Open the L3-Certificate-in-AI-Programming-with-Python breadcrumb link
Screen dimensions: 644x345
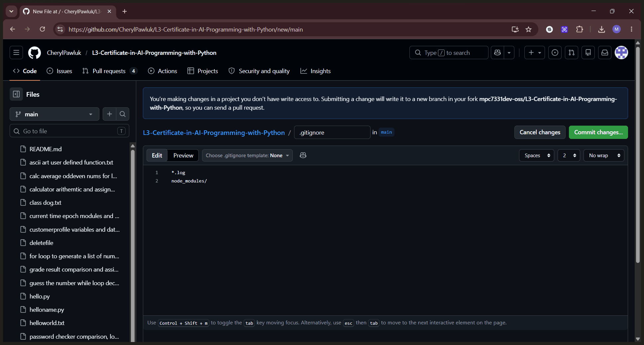[214, 132]
